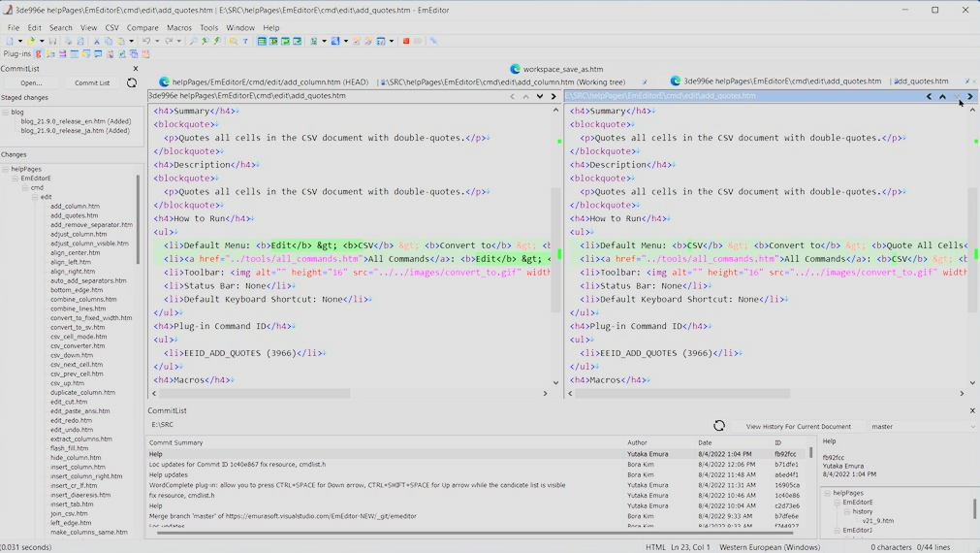The height and width of the screenshot is (553, 980).
Task: Close the CommitList sidebar panel
Action: coord(136,68)
